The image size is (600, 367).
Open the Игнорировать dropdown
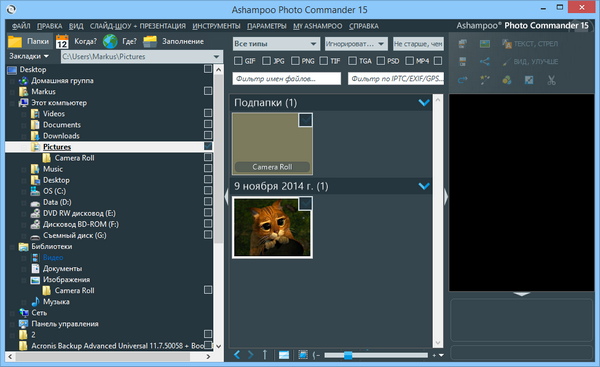click(x=356, y=44)
